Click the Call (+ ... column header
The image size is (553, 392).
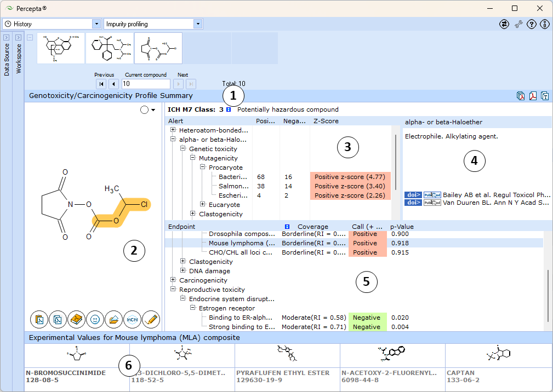(367, 227)
